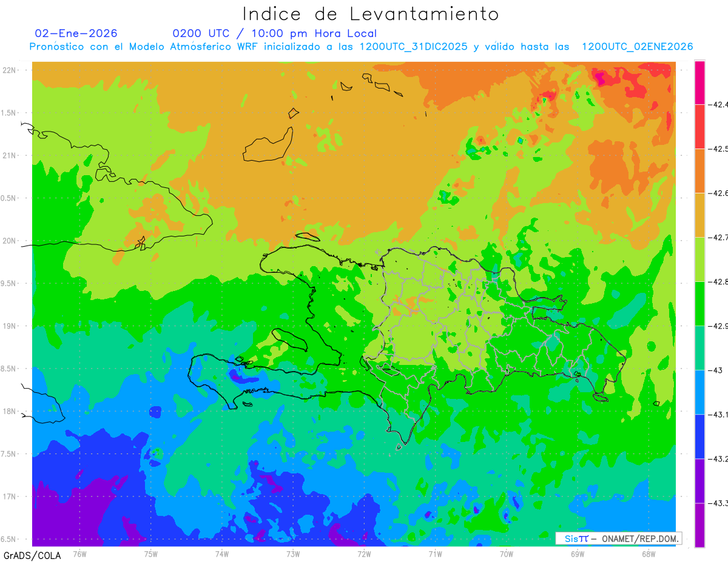728x562 pixels.
Task: Click the latitude label '22N'
Action: tap(10, 70)
